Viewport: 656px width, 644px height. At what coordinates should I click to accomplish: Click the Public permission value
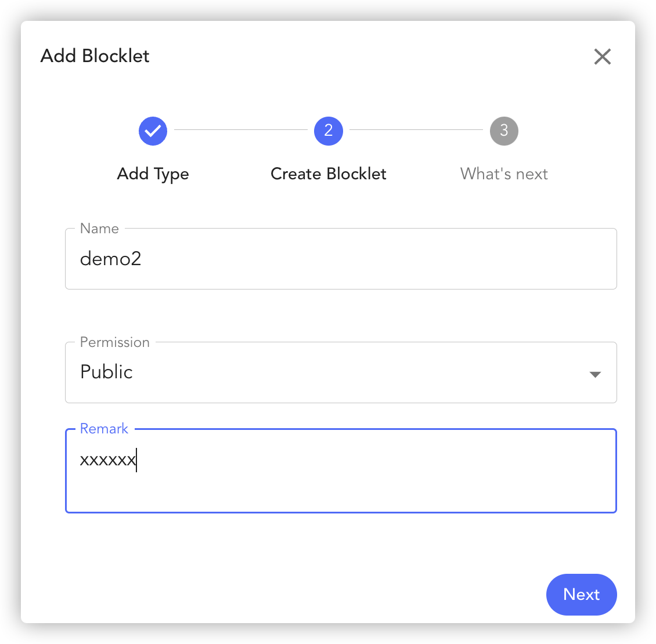[107, 372]
